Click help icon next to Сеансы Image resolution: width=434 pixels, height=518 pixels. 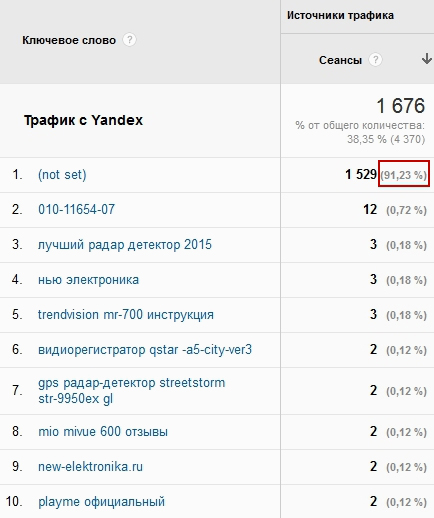(x=375, y=60)
